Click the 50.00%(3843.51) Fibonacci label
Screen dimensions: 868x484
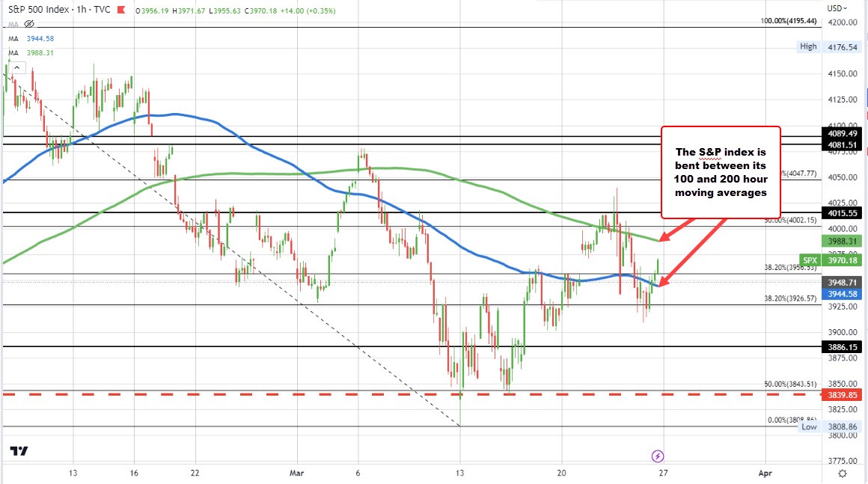tap(790, 384)
